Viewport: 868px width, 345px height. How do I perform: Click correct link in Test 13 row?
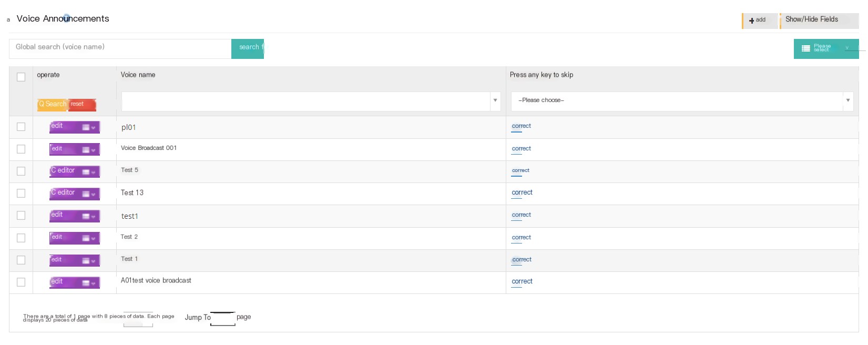coord(522,192)
